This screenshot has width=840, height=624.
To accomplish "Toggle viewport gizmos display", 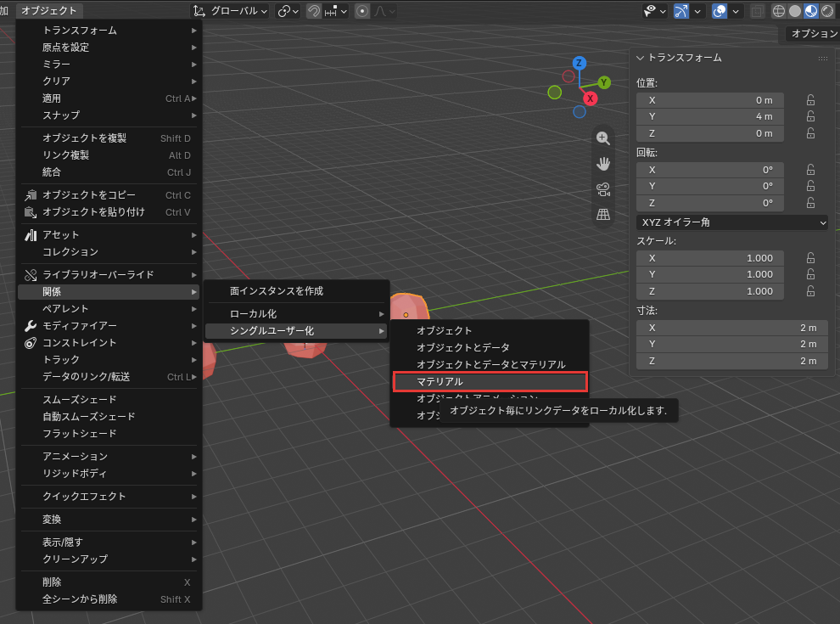I will click(681, 11).
